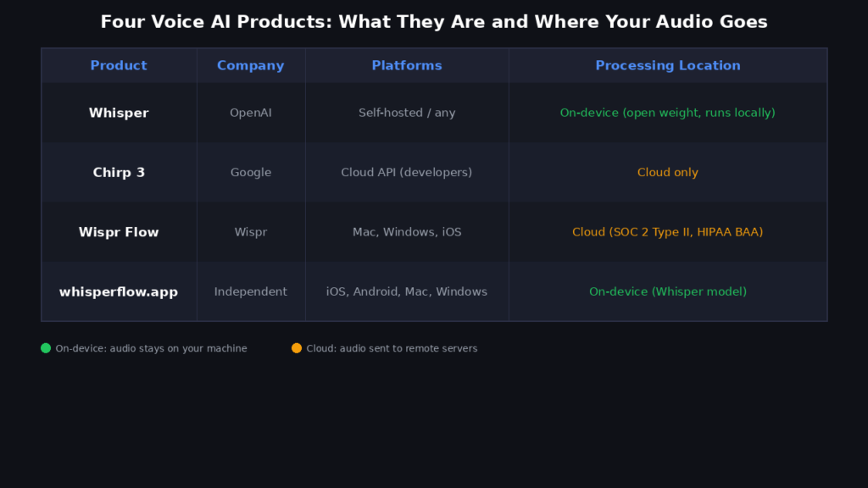The width and height of the screenshot is (868, 488).
Task: Click the green On-device legend dot
Action: point(46,348)
